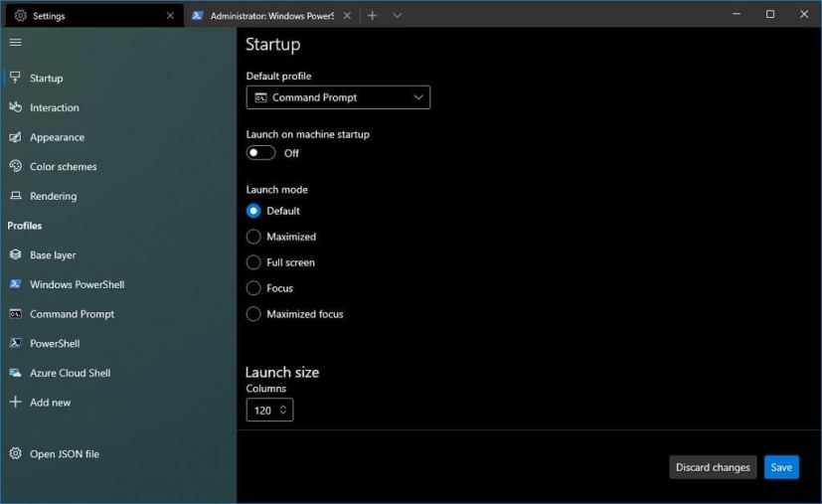Click the Settings tab gear icon
822x504 pixels.
click(20, 16)
